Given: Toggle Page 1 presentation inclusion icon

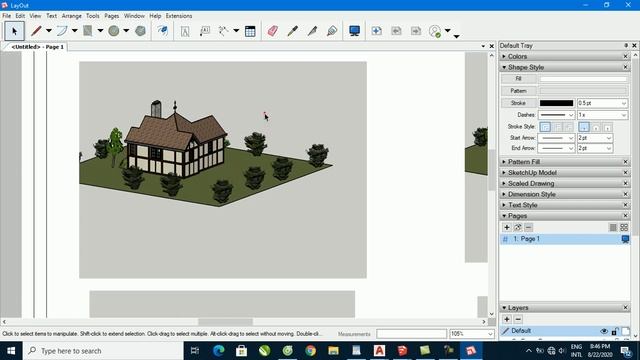Looking at the screenshot, I should (x=625, y=239).
